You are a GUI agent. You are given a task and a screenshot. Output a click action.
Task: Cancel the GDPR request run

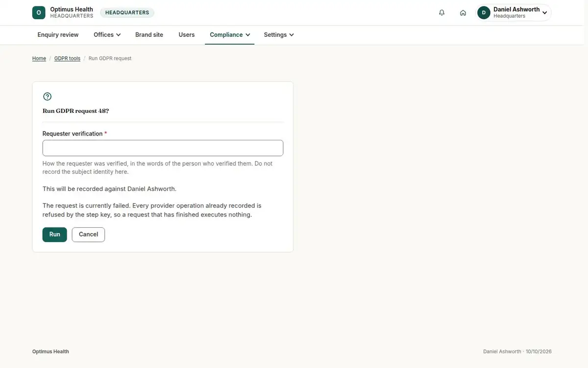coord(88,235)
